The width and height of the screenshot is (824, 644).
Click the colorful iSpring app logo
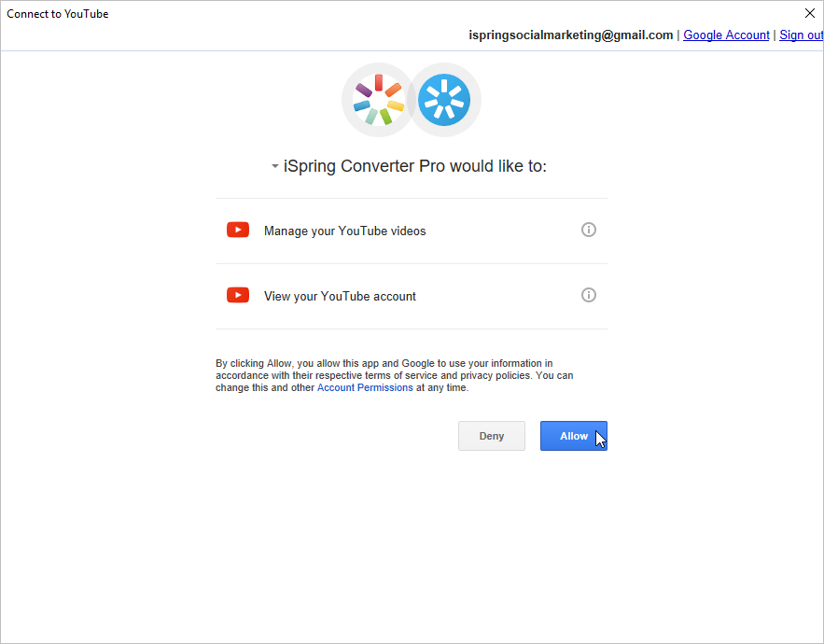click(x=378, y=100)
